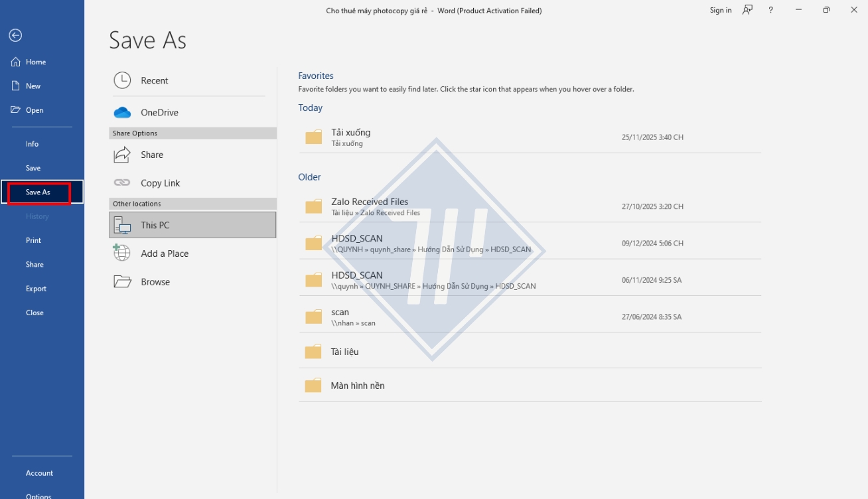Open the Export menu item
The width and height of the screenshot is (868, 499).
click(36, 289)
